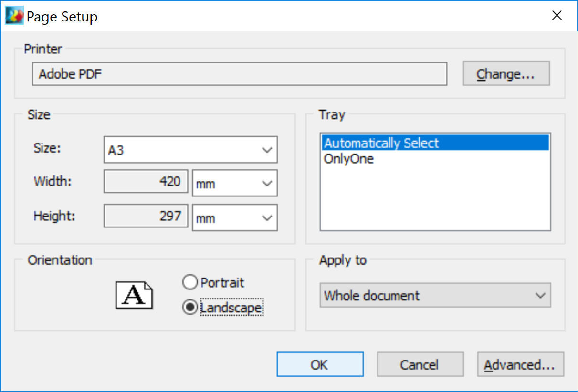
Task: Select the Landscape radio button
Action: pos(190,308)
